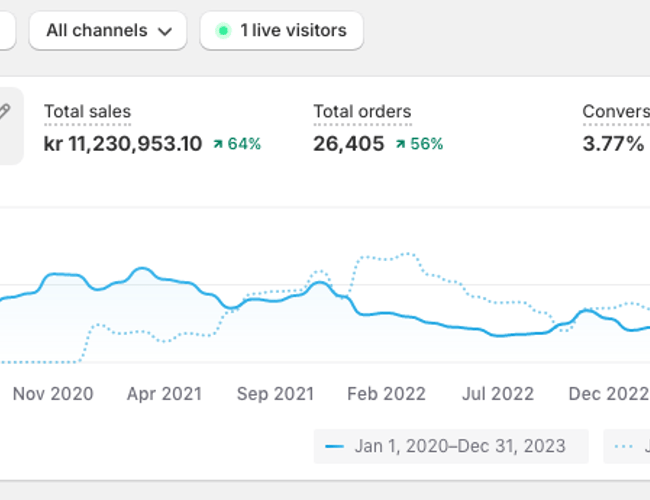Select the Feb 2022 axis label
The width and height of the screenshot is (650, 500).
386,394
